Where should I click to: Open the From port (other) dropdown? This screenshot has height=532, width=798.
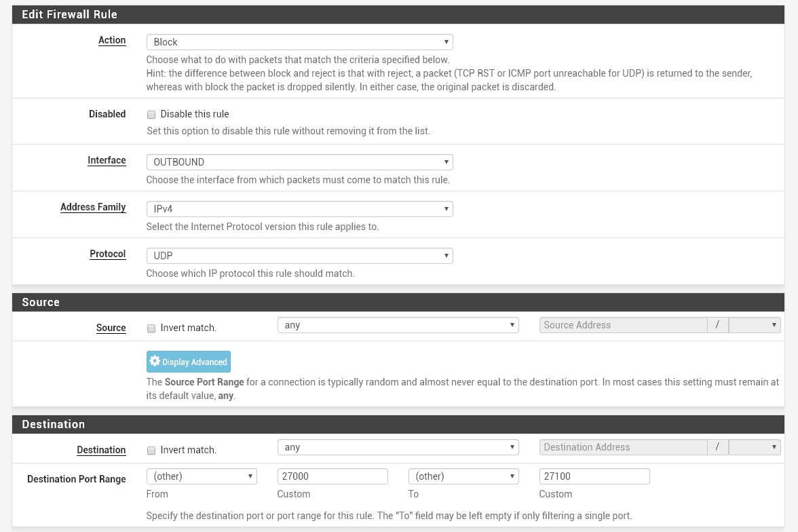[x=202, y=476]
